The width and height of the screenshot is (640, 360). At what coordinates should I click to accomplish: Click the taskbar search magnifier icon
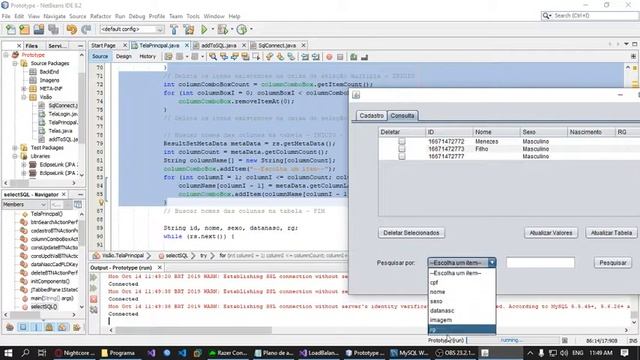(x=25, y=353)
